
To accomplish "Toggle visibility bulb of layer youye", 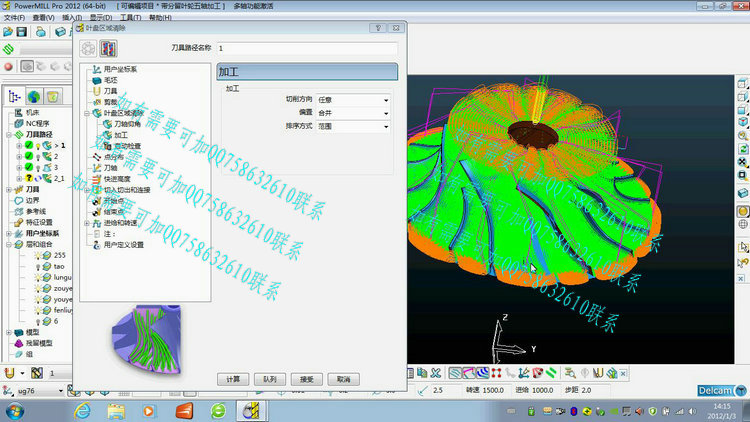I will pyautogui.click(x=38, y=300).
